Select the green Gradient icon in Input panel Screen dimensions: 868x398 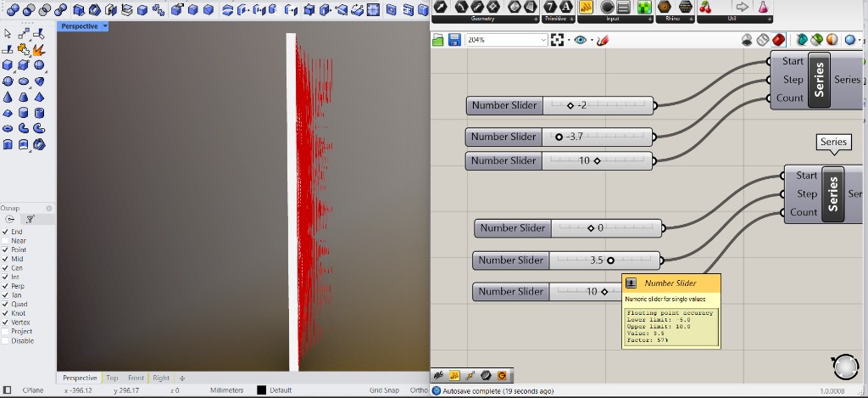point(643,7)
